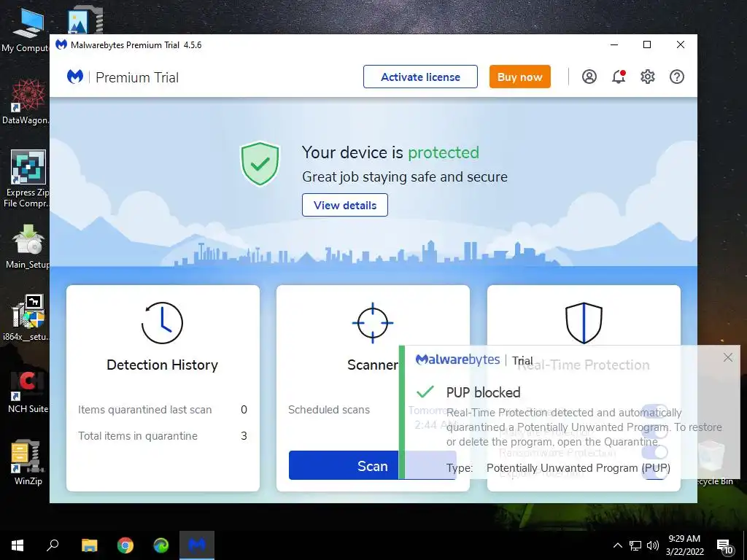Click the green protected shield icon
The image size is (747, 560).
click(260, 163)
